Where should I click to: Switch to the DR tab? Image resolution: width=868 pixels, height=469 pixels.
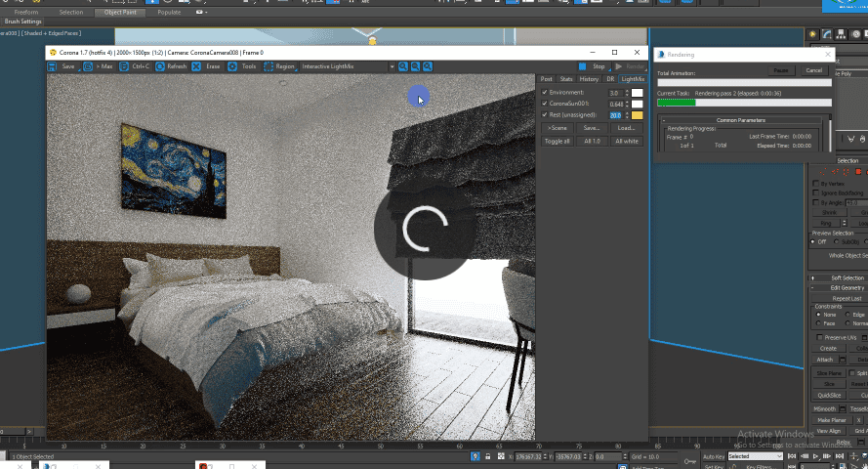pos(610,79)
